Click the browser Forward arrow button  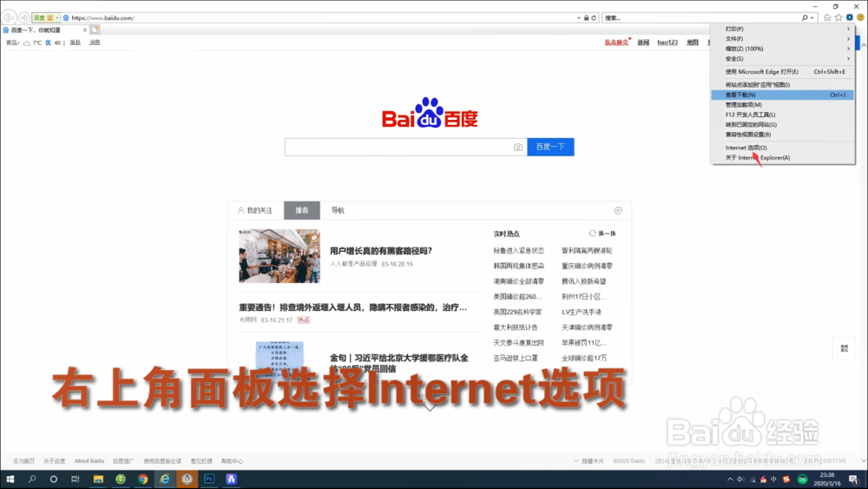point(23,17)
